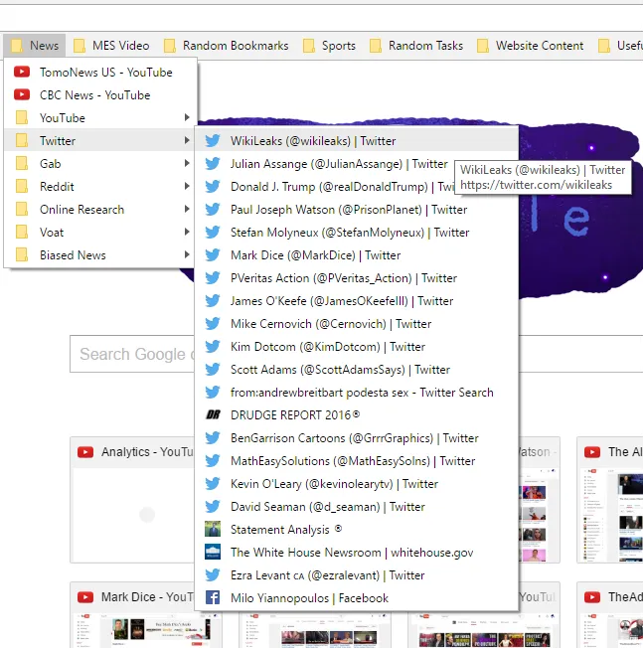Click the Statement Analysis favicon

(x=213, y=529)
